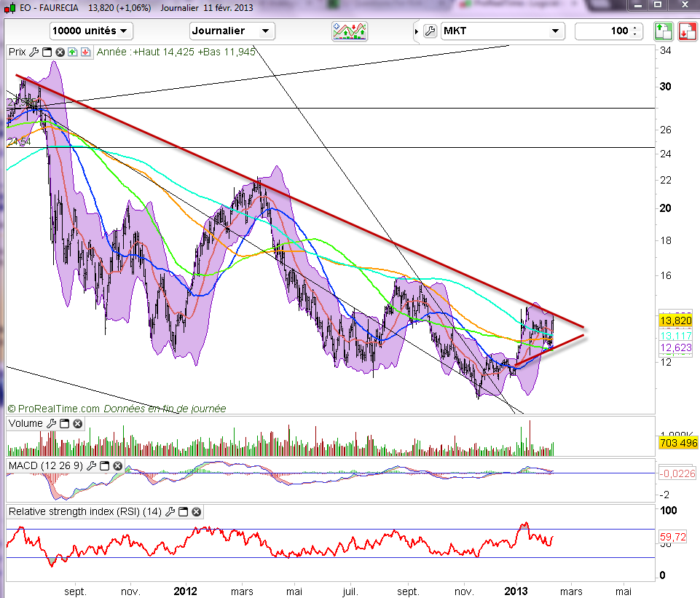Click the green buy order icon

tap(664, 32)
